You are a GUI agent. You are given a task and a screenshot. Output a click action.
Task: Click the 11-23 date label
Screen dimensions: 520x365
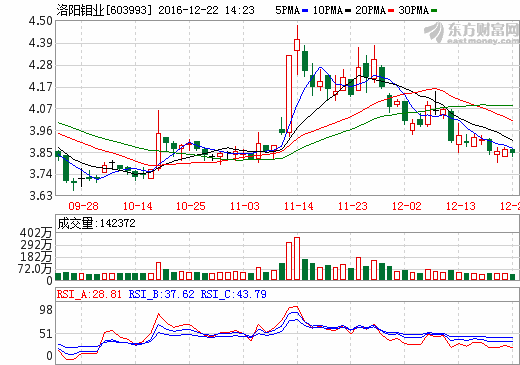click(353, 206)
